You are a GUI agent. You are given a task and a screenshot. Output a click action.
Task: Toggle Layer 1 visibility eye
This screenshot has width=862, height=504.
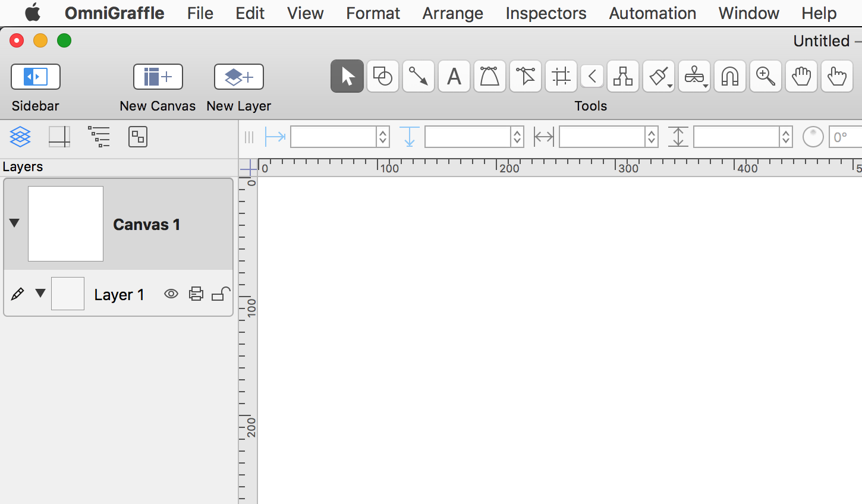(171, 294)
